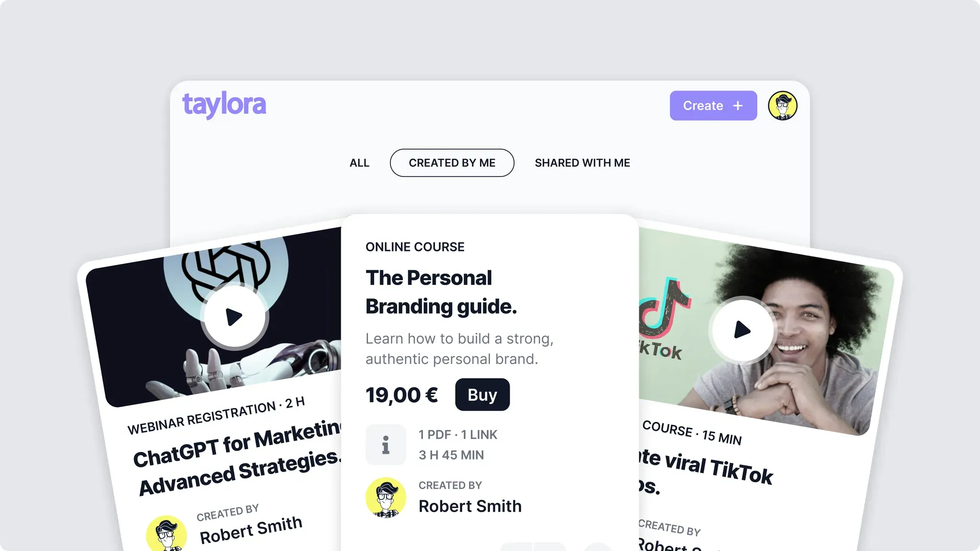980x551 pixels.
Task: Play the ChatGPT webinar video
Action: pyautogui.click(x=234, y=316)
